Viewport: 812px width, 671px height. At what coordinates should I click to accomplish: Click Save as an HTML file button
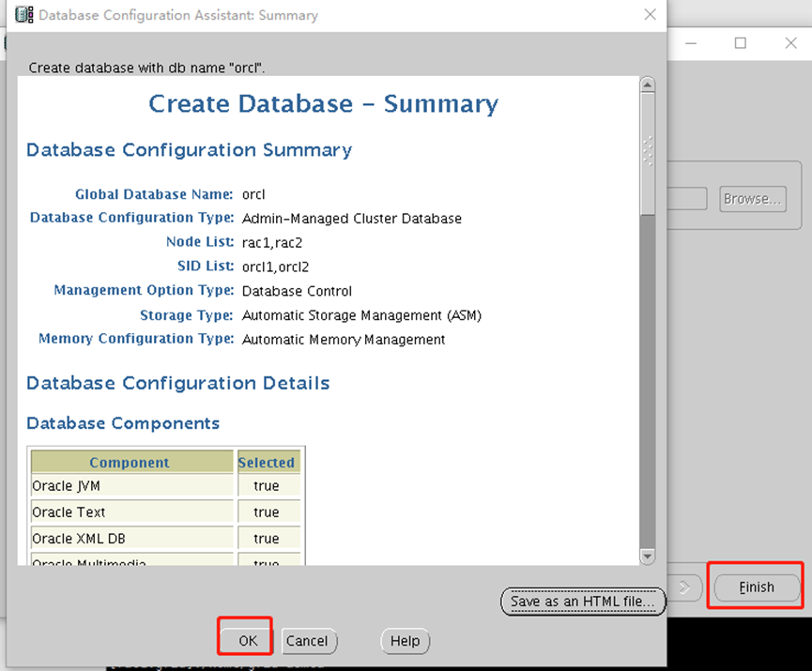click(x=583, y=602)
